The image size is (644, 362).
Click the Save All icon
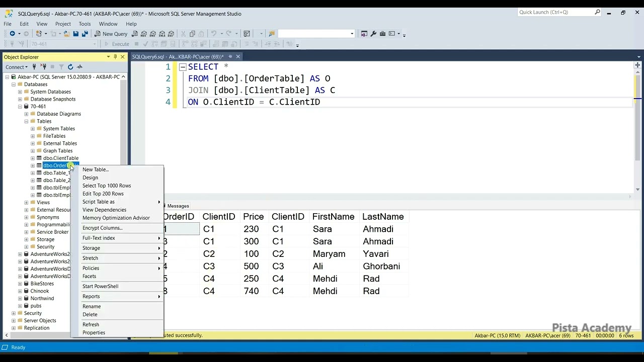85,34
